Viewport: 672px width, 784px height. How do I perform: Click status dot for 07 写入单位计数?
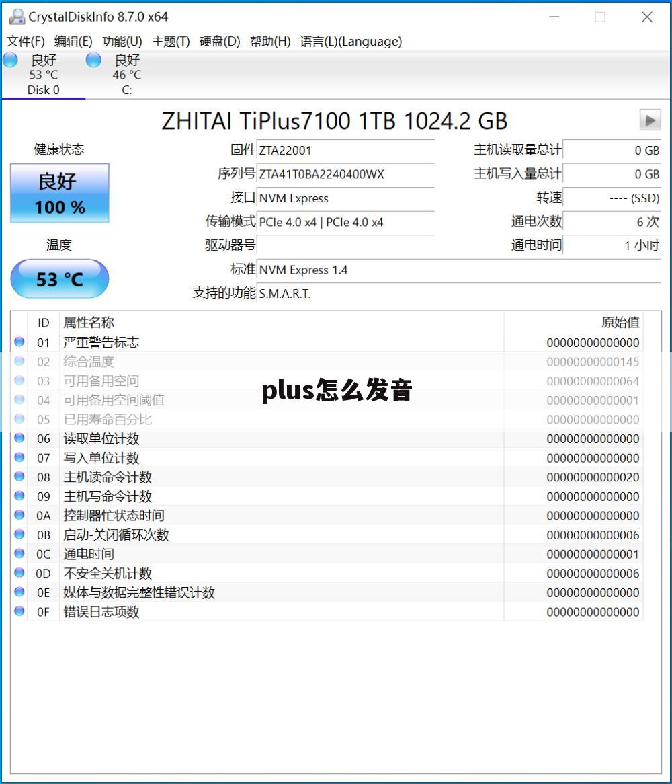click(19, 457)
